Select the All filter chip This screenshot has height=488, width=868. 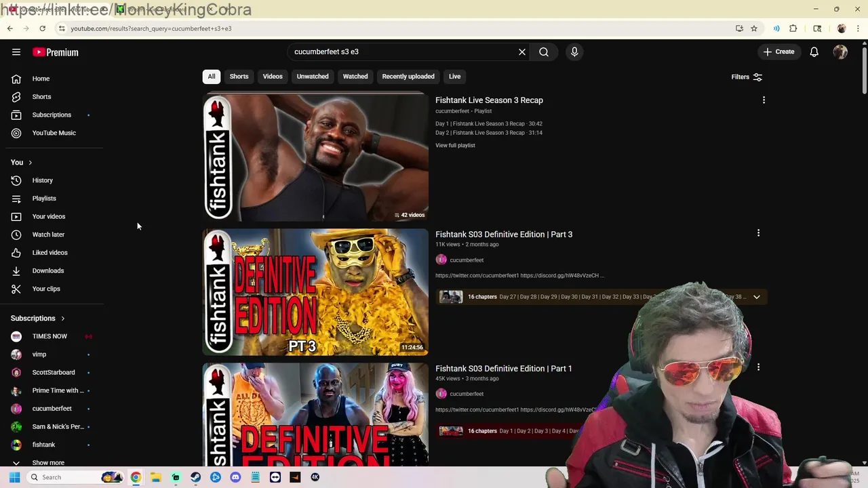(x=212, y=77)
